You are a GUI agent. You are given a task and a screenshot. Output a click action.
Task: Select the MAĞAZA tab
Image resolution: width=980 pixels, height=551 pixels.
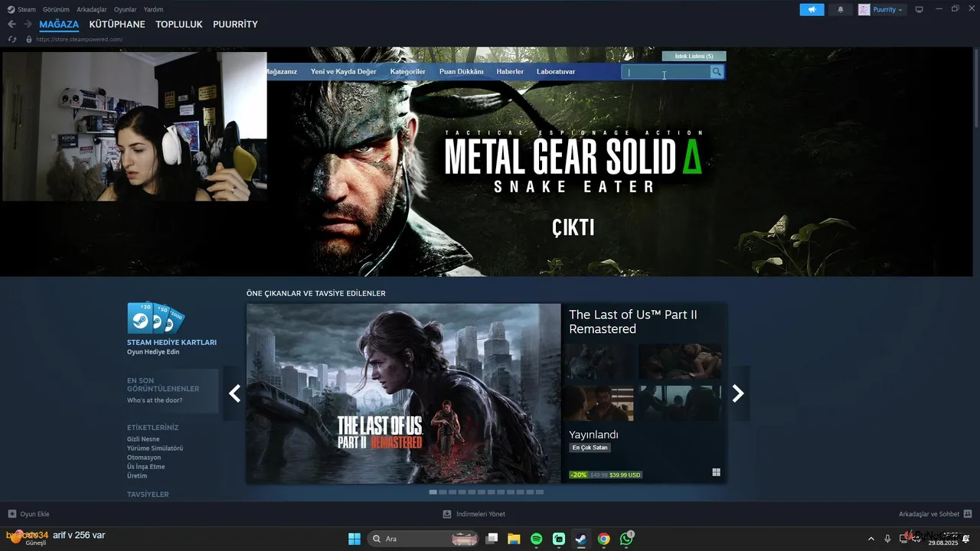click(59, 24)
